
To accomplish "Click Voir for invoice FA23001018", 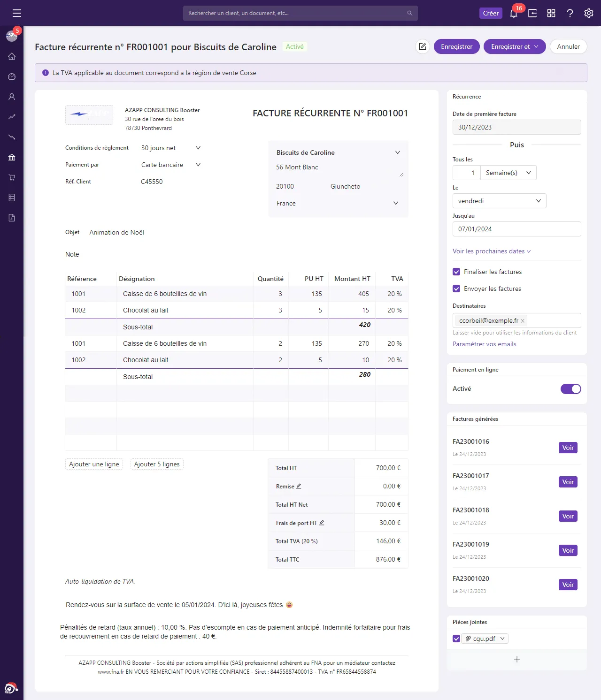I will click(568, 516).
